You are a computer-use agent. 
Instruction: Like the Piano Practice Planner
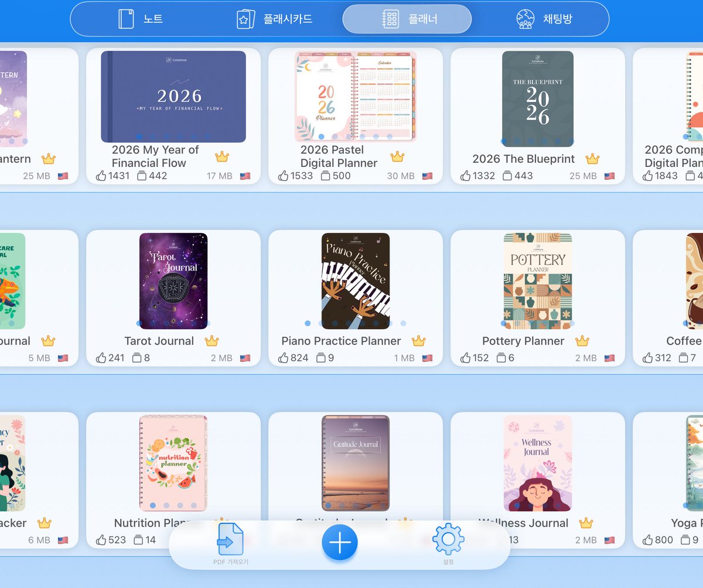point(284,357)
